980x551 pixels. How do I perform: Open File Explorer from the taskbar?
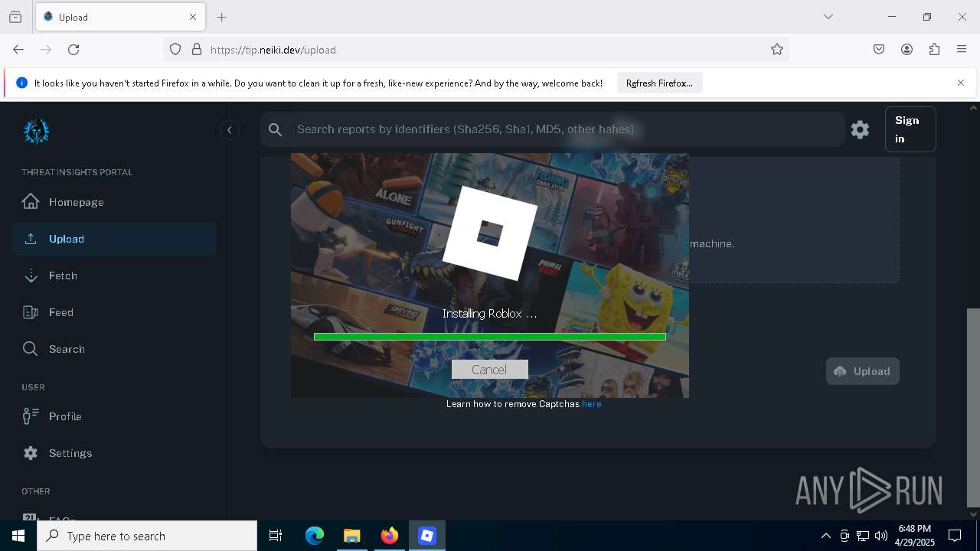click(351, 536)
